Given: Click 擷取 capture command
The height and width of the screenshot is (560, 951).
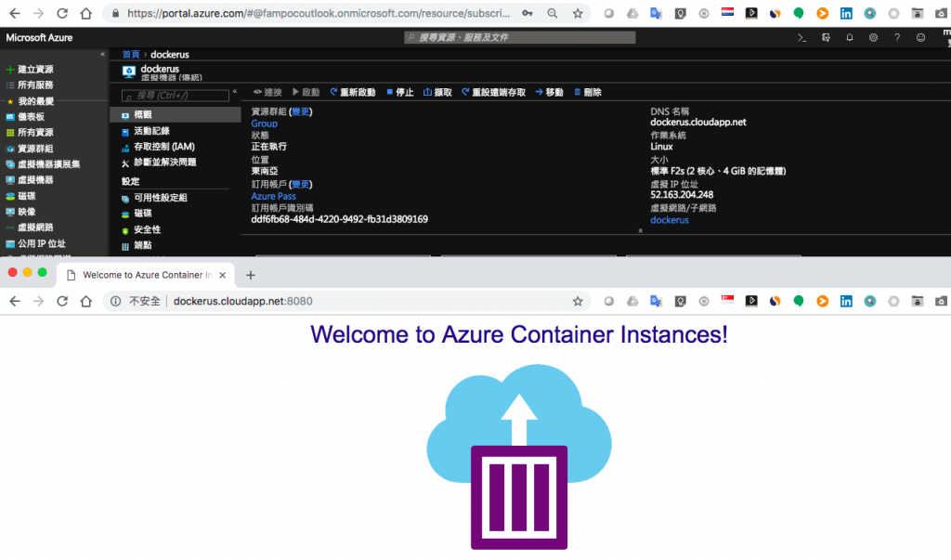Looking at the screenshot, I should point(437,92).
